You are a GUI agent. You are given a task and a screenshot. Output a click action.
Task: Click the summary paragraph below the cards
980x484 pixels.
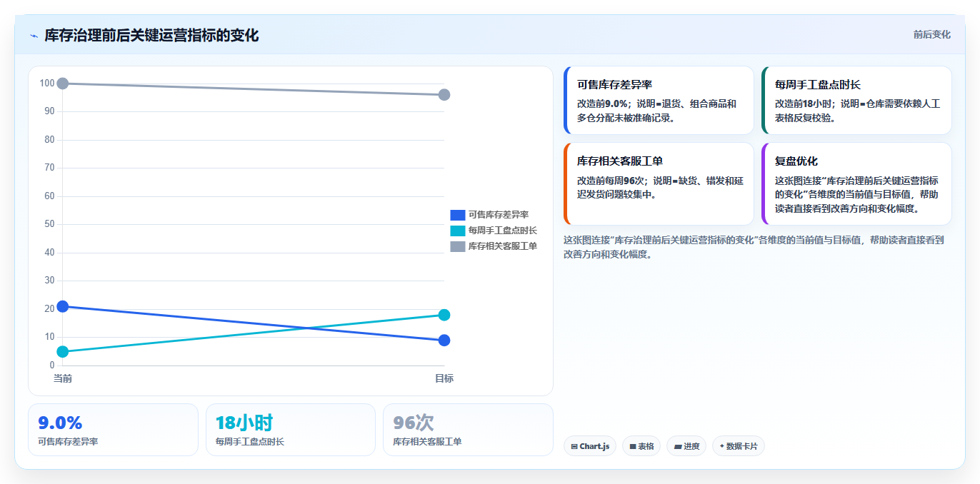click(754, 247)
